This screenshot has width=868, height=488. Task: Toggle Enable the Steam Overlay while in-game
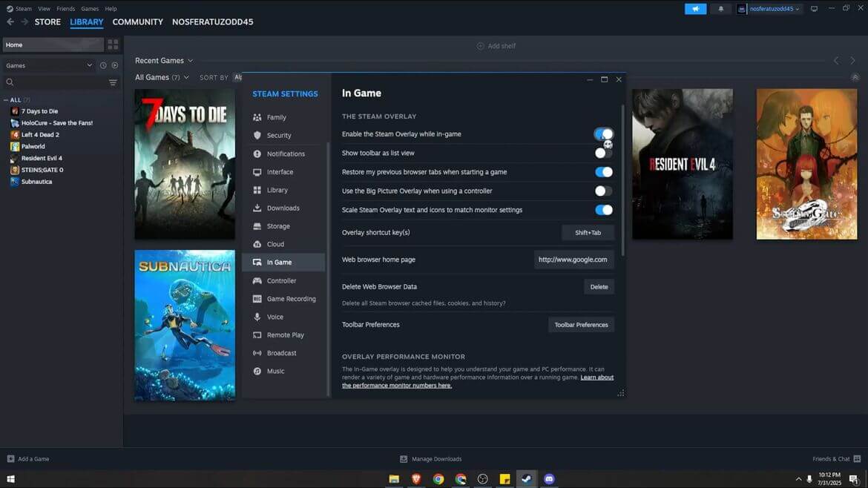pos(603,134)
